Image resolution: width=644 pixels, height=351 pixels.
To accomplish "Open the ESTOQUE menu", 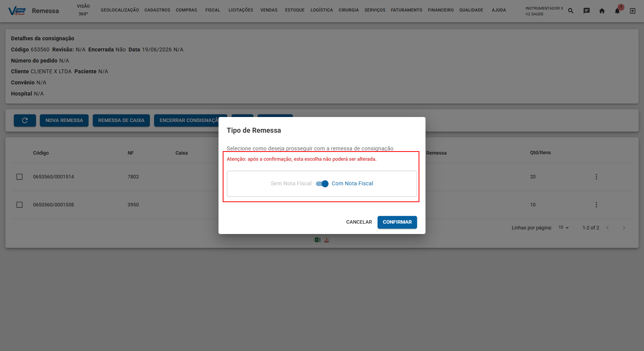I will point(295,10).
